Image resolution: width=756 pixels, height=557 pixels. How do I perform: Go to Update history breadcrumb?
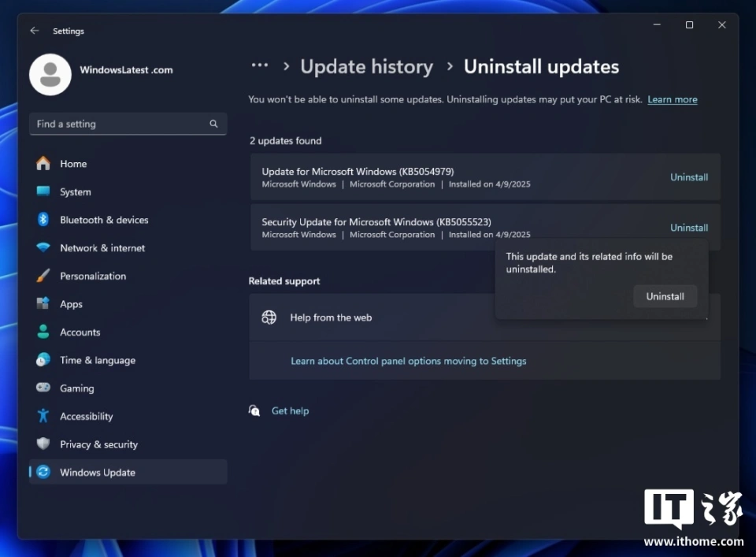tap(366, 67)
